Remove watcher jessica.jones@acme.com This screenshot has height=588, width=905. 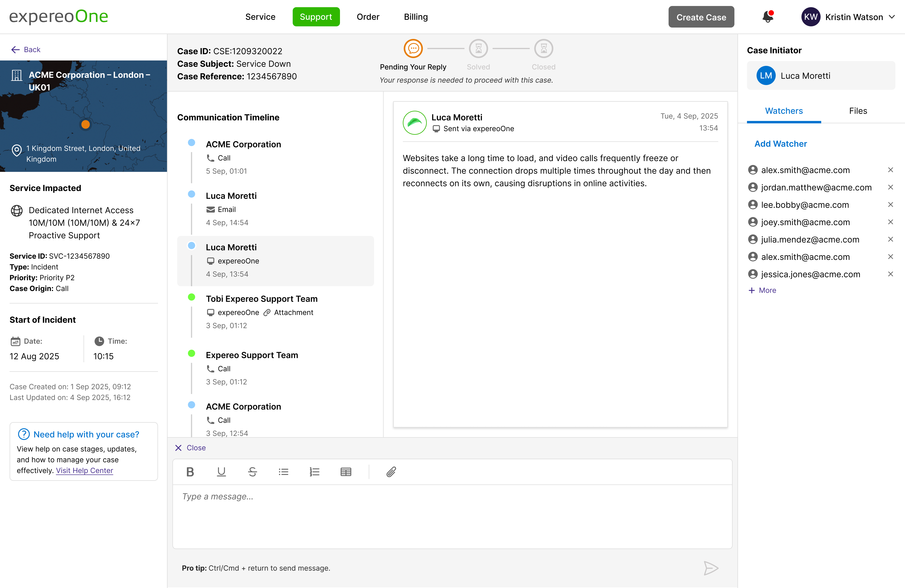[891, 274]
